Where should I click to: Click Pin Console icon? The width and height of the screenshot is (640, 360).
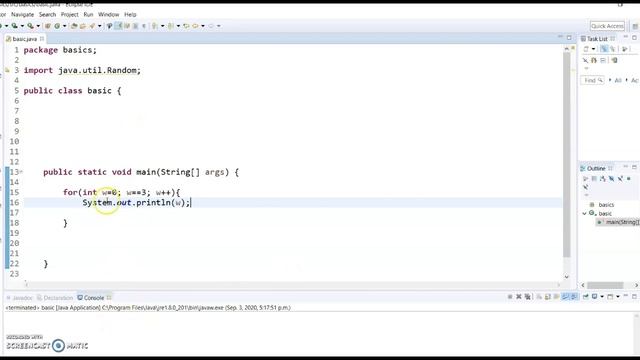[x=585, y=297]
